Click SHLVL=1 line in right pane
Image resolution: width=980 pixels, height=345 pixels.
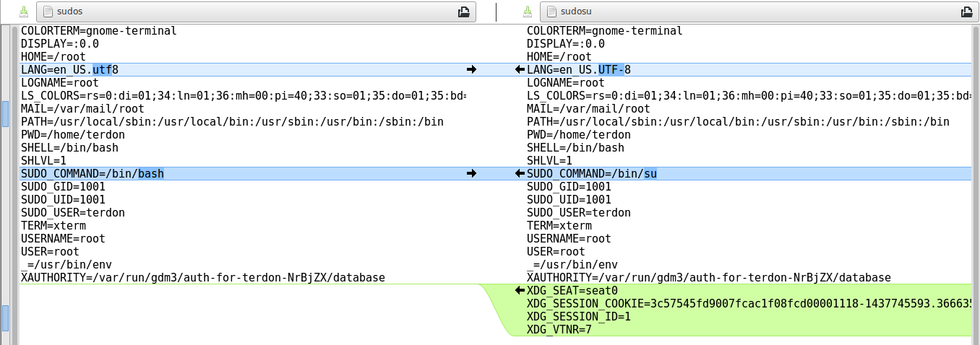(x=549, y=161)
